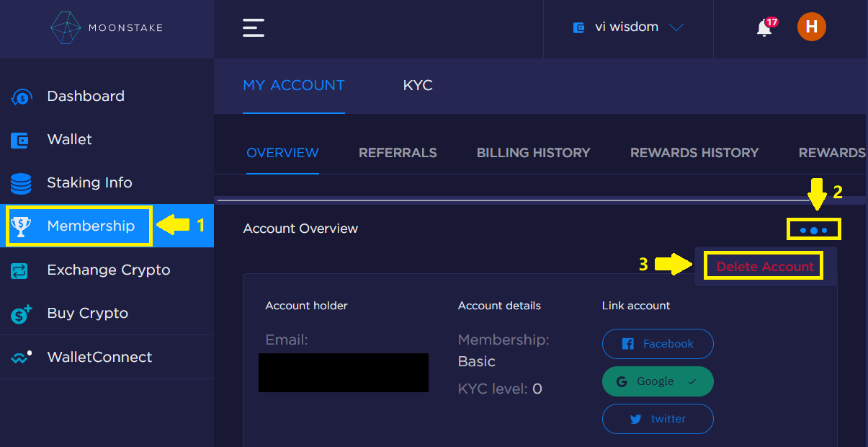Viewport: 868px width, 447px height.
Task: Select the BILLING HISTORY sub-tab
Action: [533, 153]
